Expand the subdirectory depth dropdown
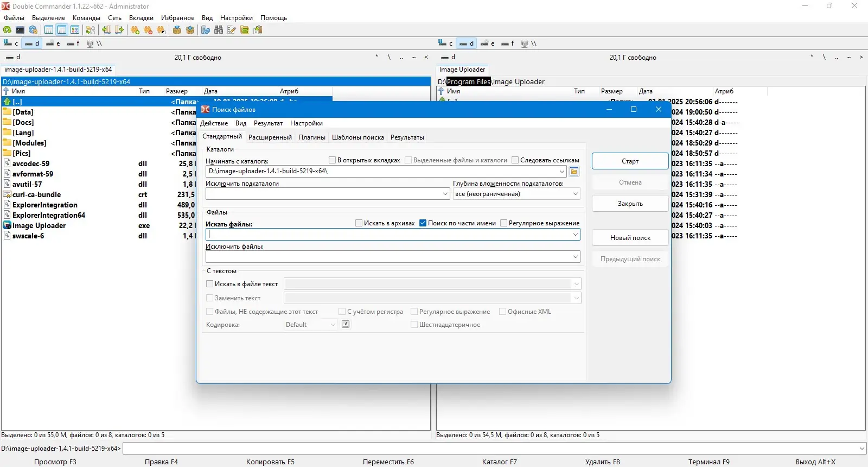 575,194
